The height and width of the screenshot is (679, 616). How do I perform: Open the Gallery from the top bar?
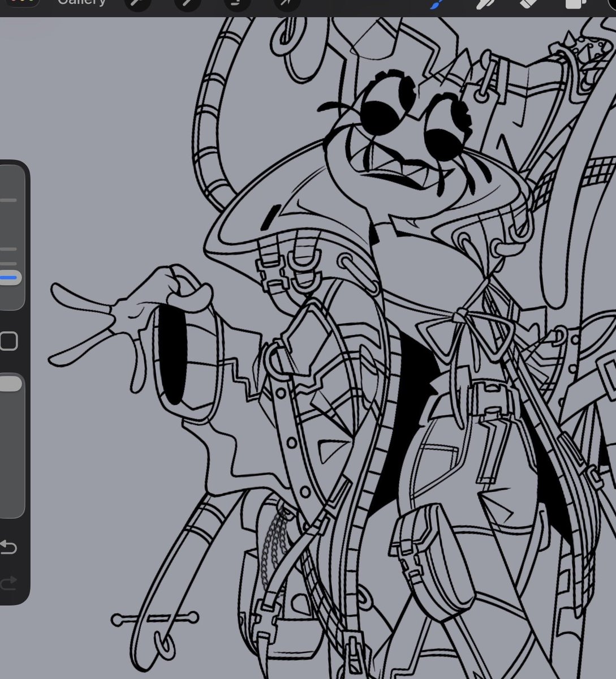81,3
